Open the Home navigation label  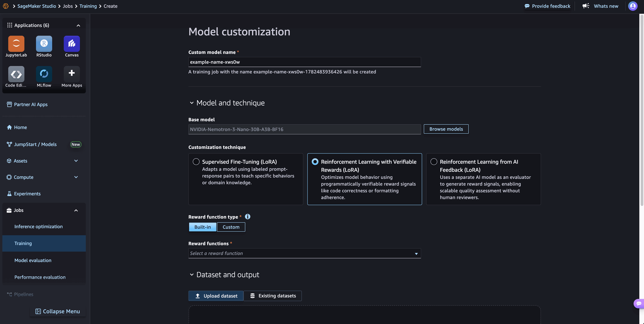pos(21,127)
